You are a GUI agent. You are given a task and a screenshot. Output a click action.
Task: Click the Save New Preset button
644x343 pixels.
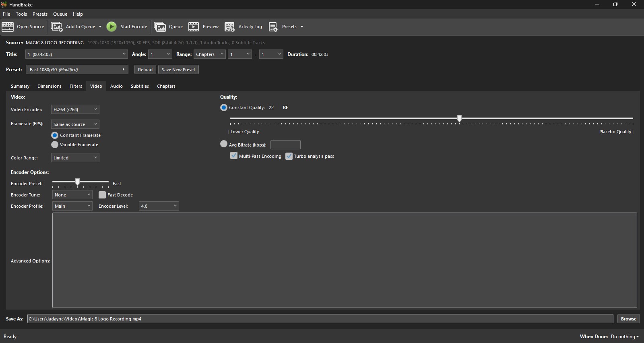click(x=178, y=70)
